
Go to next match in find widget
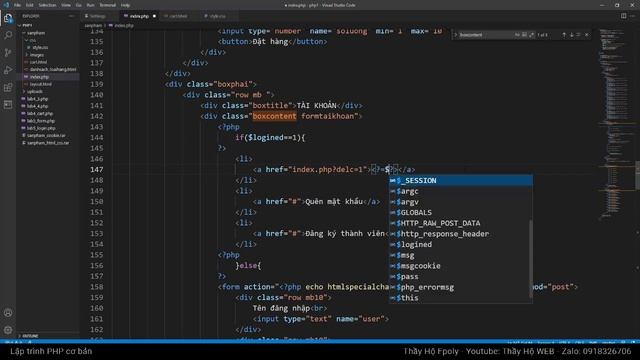[x=571, y=35]
